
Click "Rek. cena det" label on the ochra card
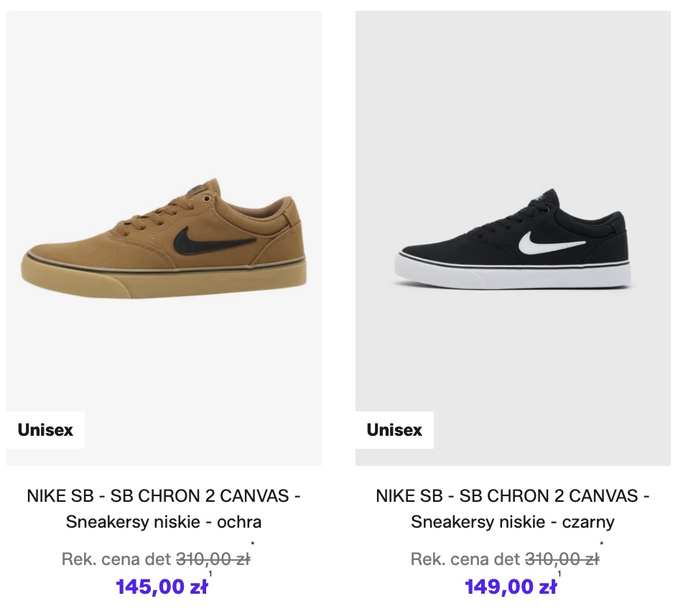[116, 559]
